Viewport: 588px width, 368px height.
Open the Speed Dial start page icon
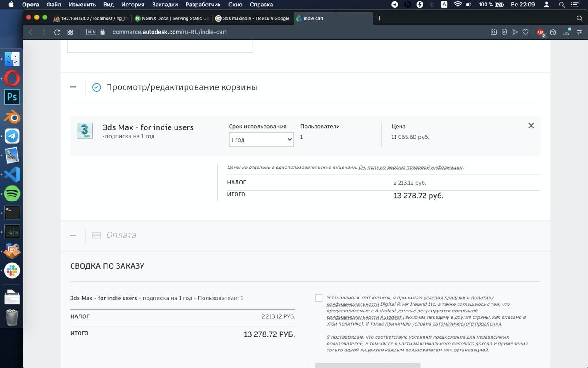(x=70, y=32)
